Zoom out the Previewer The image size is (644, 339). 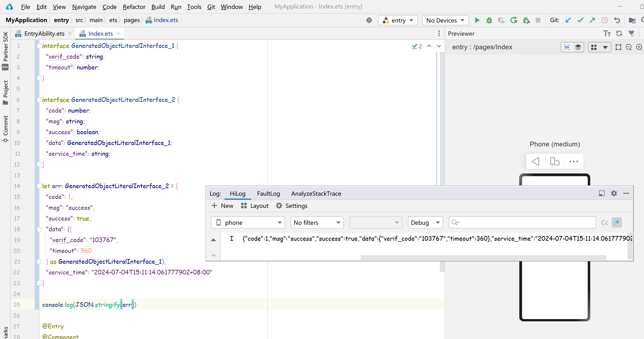click(x=629, y=47)
